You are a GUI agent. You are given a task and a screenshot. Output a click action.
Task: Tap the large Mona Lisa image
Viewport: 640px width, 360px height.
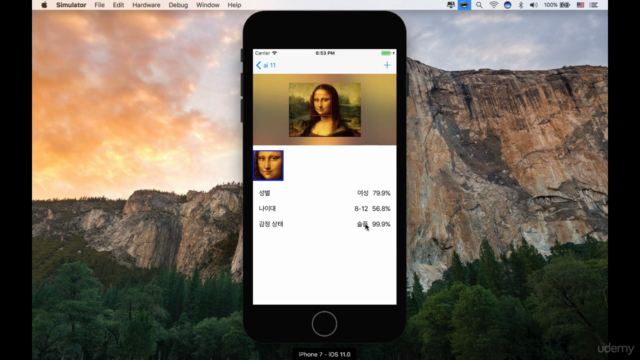tap(325, 110)
